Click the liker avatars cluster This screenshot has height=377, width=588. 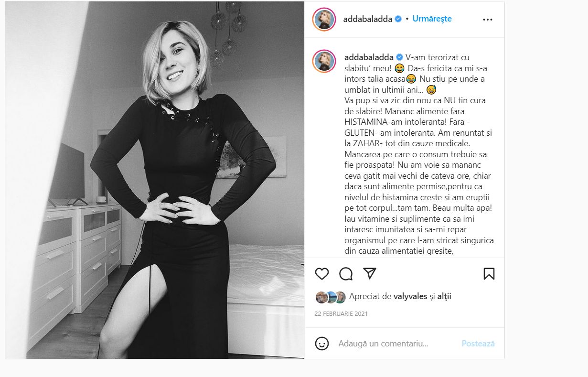331,297
